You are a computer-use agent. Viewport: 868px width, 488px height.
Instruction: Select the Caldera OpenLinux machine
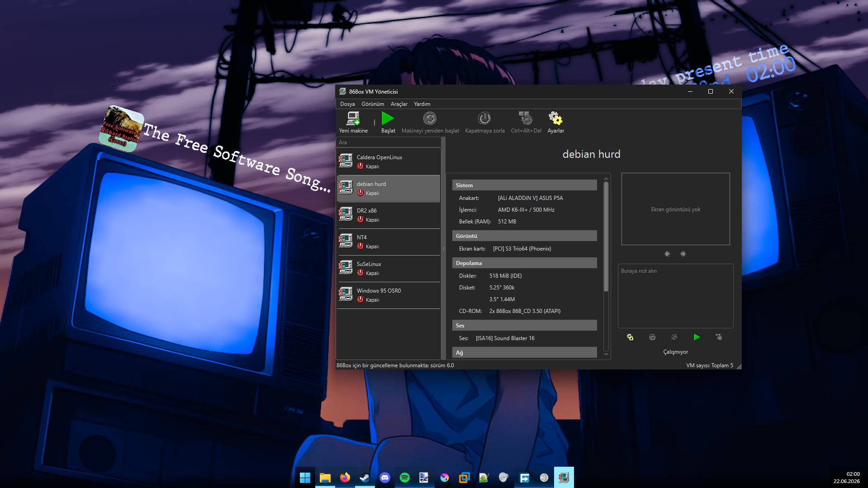click(389, 161)
